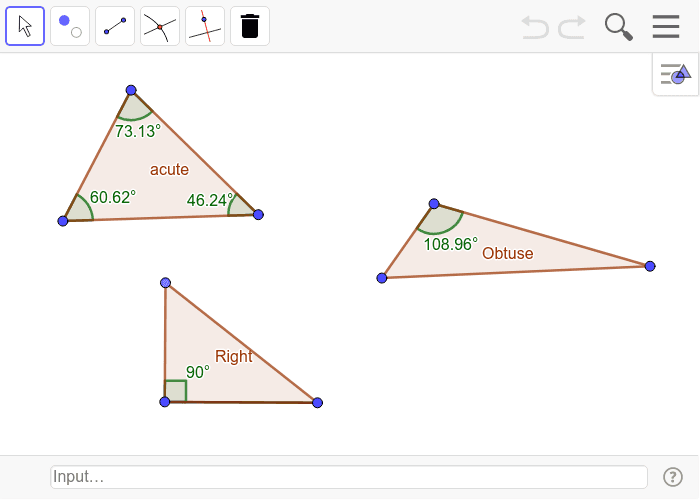The image size is (700, 500).
Task: Select the Move arrow tool
Action: point(25,26)
